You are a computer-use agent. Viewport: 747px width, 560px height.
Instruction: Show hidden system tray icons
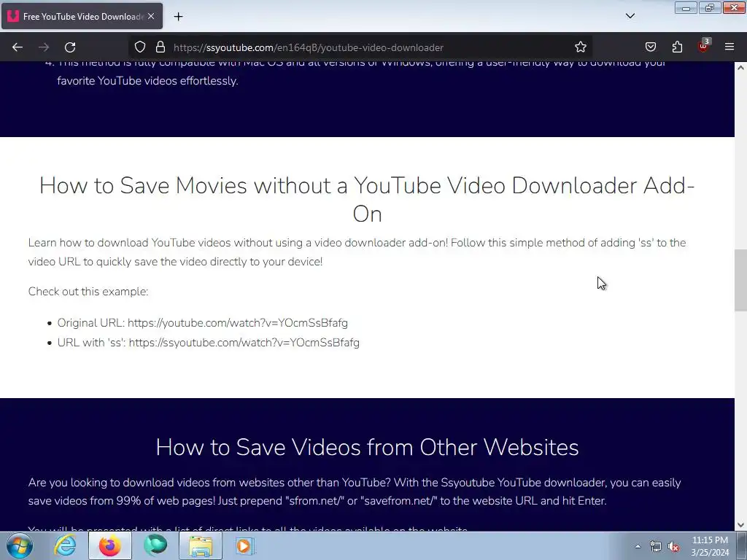coord(638,546)
